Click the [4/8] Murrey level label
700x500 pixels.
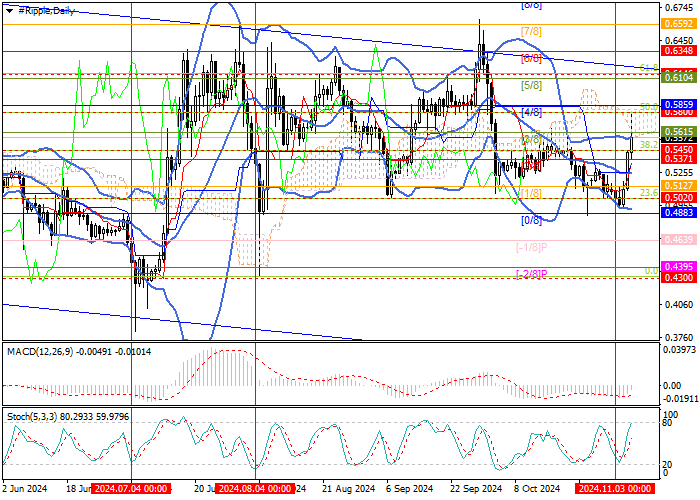[x=531, y=112]
